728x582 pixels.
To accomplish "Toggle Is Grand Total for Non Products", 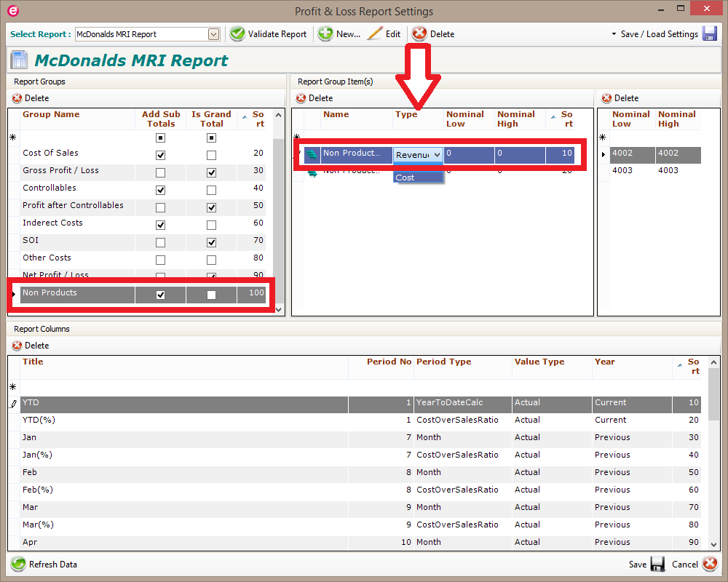I will pyautogui.click(x=211, y=295).
